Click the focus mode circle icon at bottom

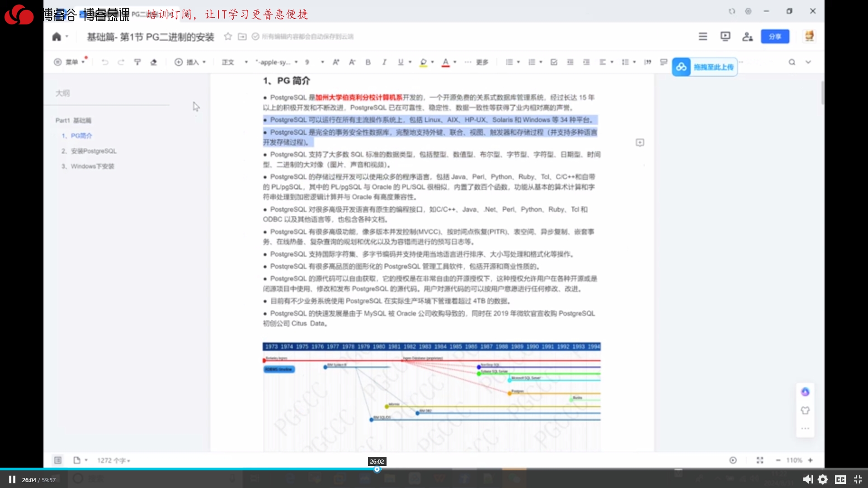tap(733, 460)
